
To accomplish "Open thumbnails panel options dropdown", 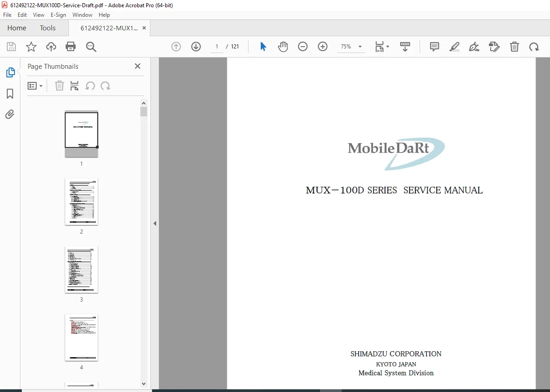I will [35, 86].
